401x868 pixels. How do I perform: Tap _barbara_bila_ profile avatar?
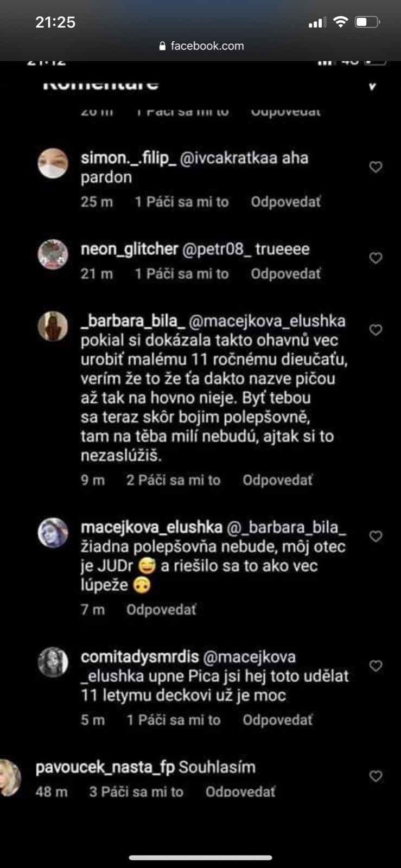click(53, 327)
